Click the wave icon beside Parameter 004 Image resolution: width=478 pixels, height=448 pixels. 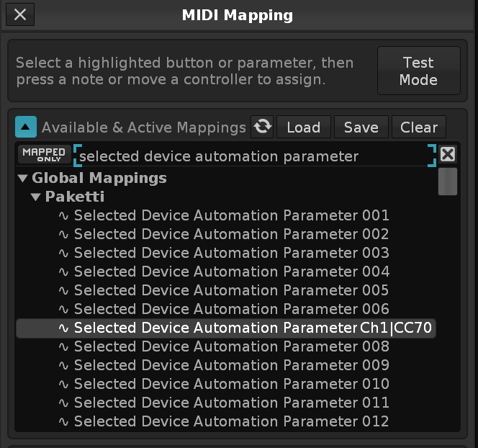pos(63,272)
